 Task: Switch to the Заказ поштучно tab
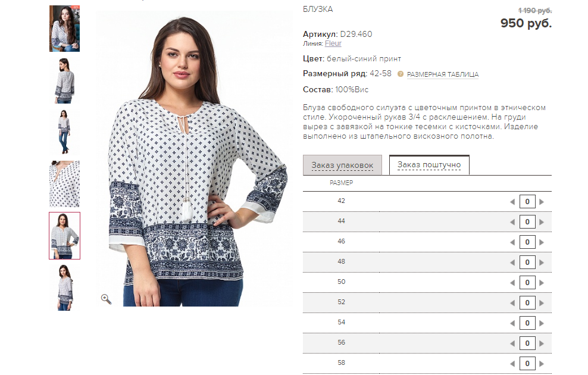click(x=429, y=165)
